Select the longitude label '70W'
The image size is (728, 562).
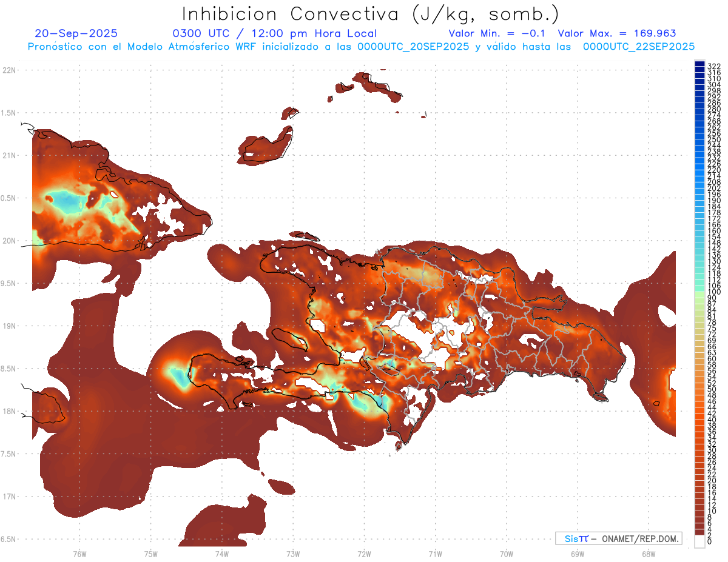507,554
